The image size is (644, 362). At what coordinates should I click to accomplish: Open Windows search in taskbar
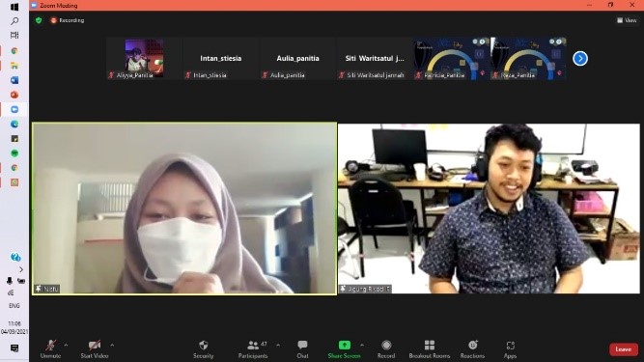tap(14, 21)
